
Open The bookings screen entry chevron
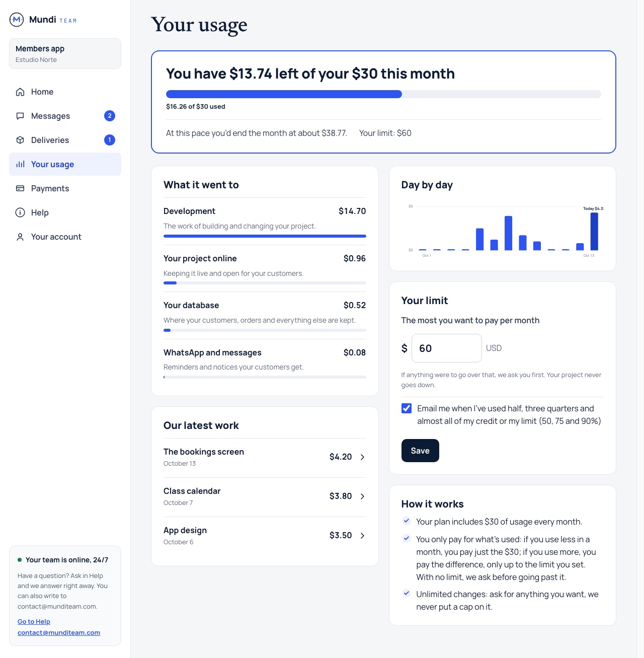click(x=362, y=457)
